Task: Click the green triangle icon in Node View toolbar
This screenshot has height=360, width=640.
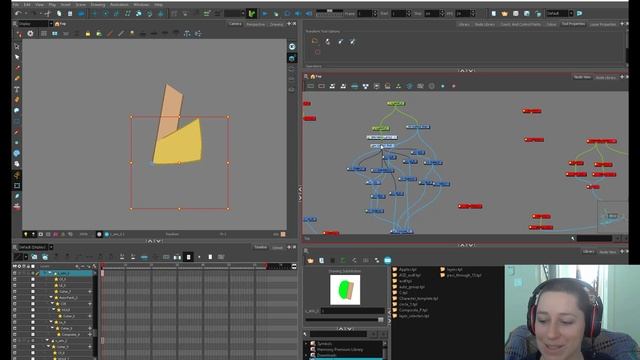Action: pyautogui.click(x=398, y=86)
